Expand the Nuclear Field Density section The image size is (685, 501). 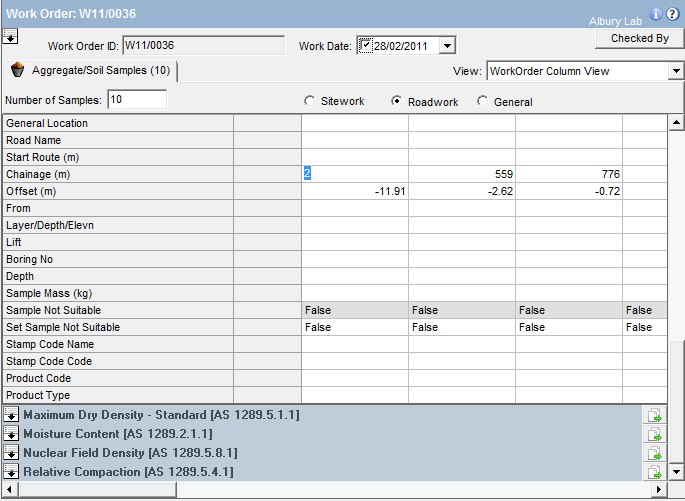coord(11,453)
